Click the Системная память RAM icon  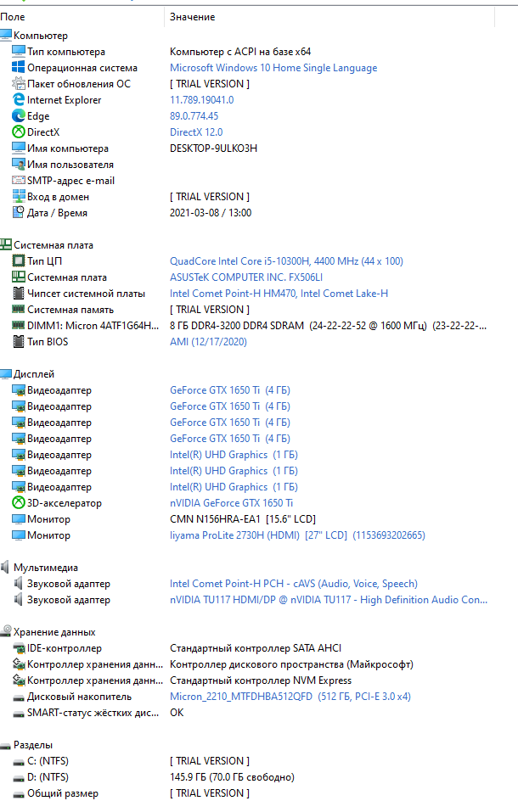pos(19,309)
